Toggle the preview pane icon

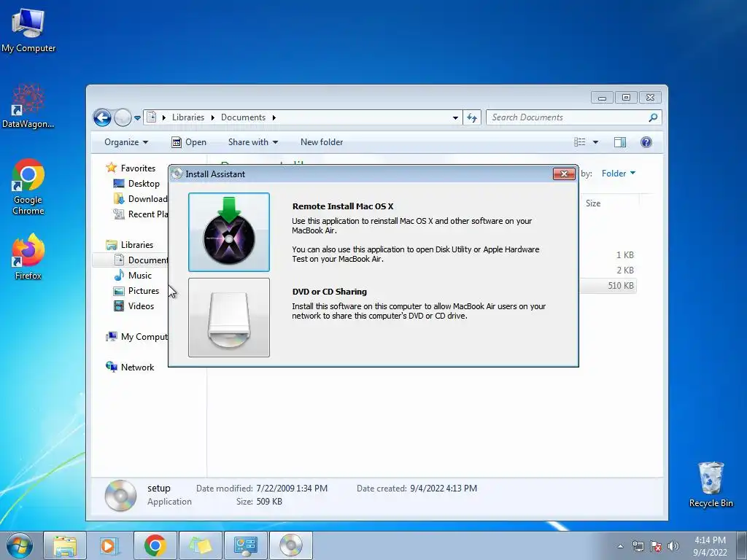(620, 142)
